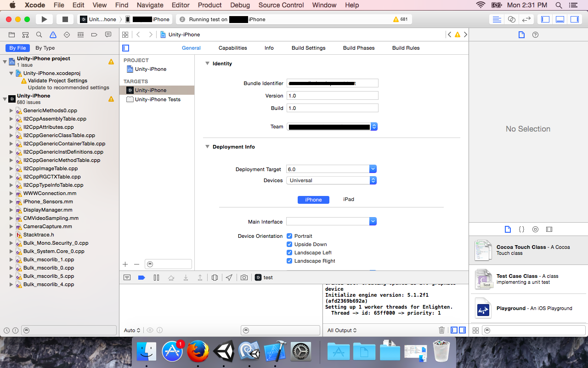Viewport: 588px width, 368px height.
Task: Uncheck the Upside Down orientation checkbox
Action: pyautogui.click(x=289, y=244)
